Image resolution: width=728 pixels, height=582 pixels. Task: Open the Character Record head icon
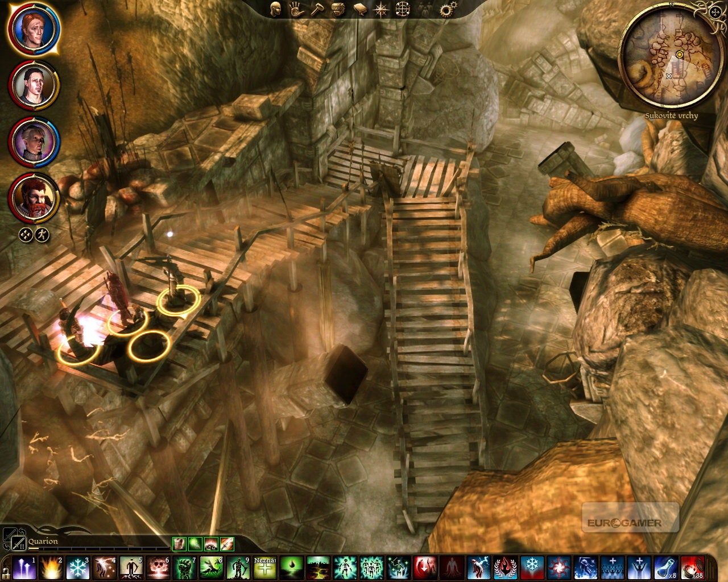(x=276, y=8)
